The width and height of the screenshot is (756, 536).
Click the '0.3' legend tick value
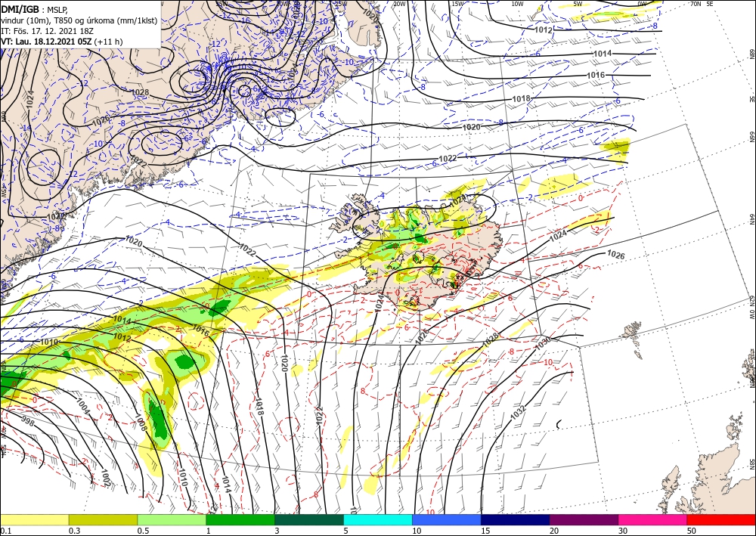(74, 531)
